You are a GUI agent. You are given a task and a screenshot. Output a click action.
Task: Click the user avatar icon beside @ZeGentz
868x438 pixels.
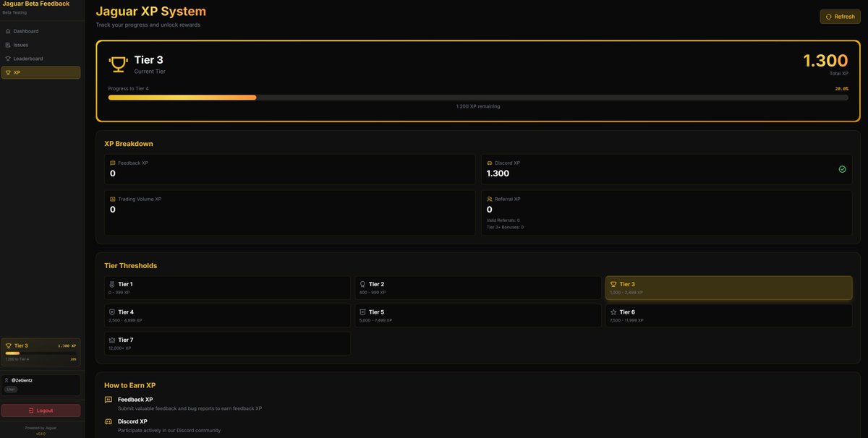click(x=7, y=380)
